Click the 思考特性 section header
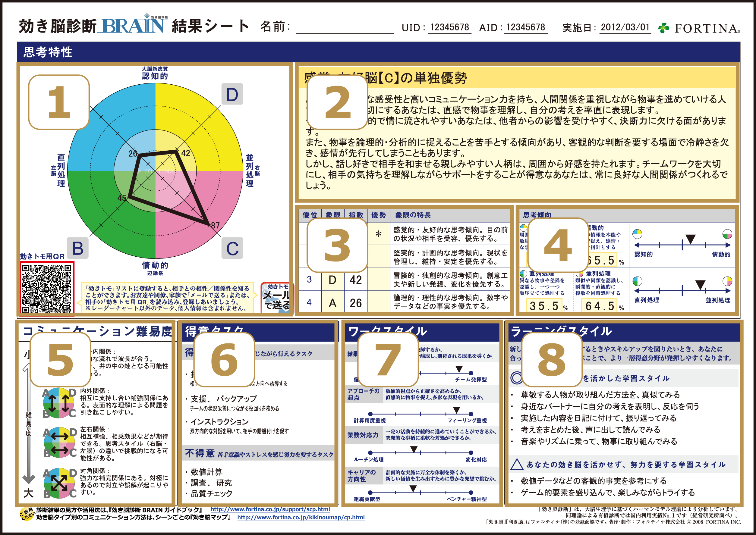 [378, 52]
